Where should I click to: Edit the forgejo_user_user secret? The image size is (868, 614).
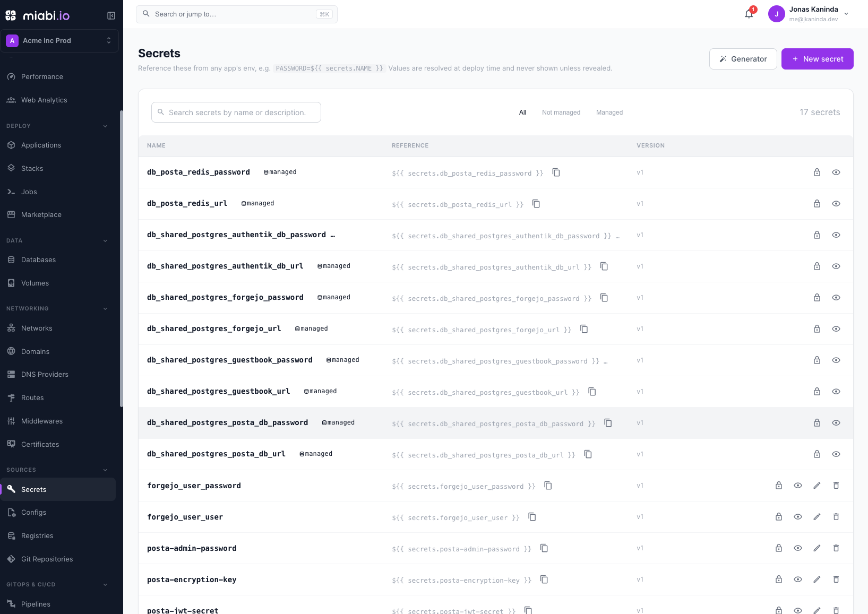(817, 517)
